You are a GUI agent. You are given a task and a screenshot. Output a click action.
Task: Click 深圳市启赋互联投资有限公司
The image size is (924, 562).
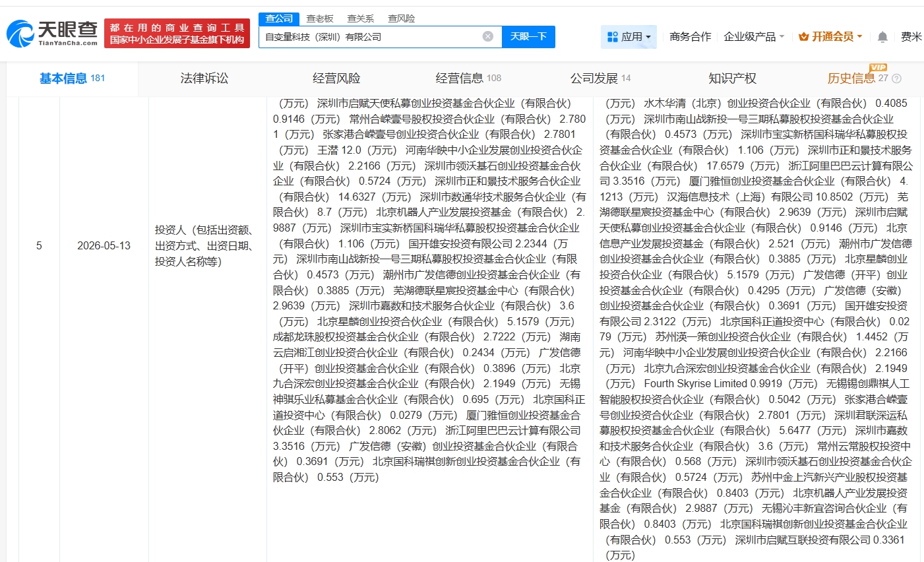(x=803, y=540)
